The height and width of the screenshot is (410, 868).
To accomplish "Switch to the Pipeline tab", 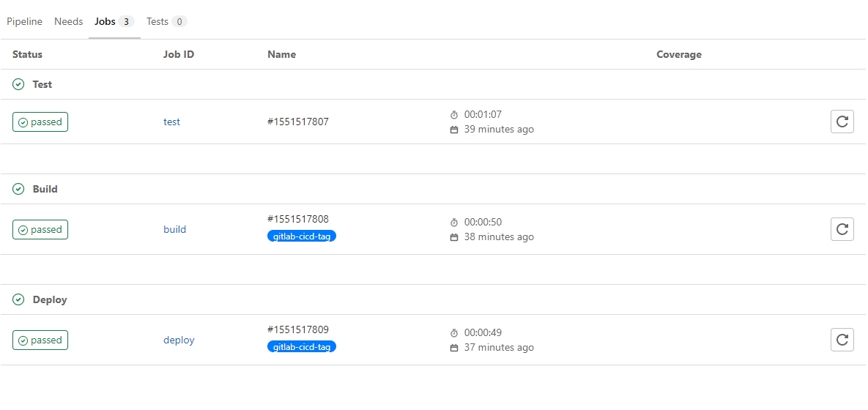I will pyautogui.click(x=24, y=21).
